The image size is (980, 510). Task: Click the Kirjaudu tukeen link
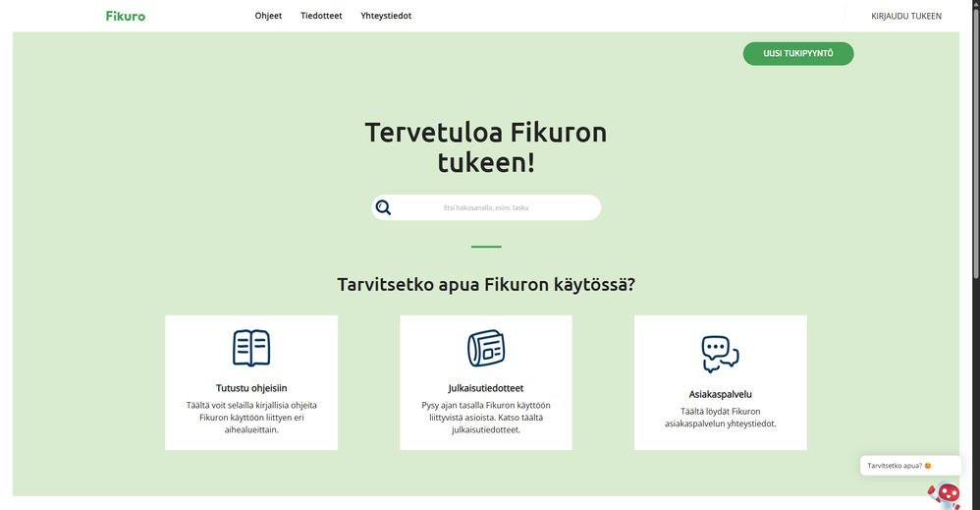[905, 17]
